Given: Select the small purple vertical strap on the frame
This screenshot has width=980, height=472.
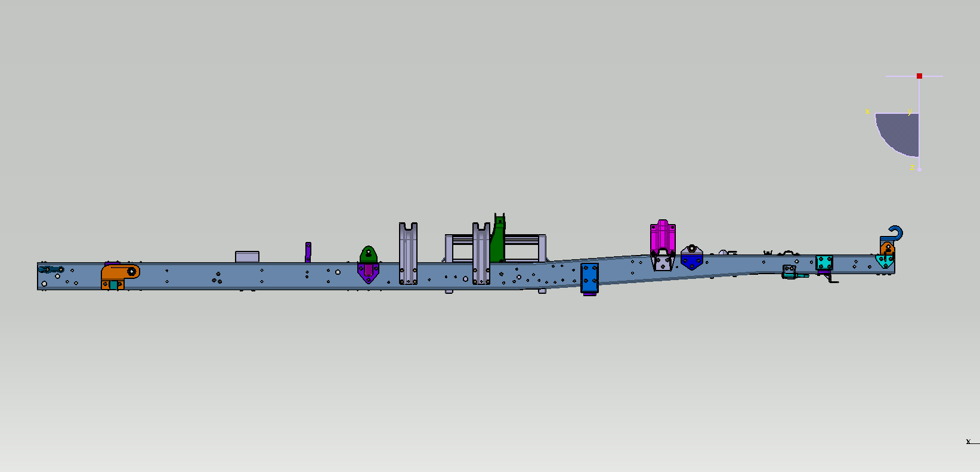Looking at the screenshot, I should (308, 252).
